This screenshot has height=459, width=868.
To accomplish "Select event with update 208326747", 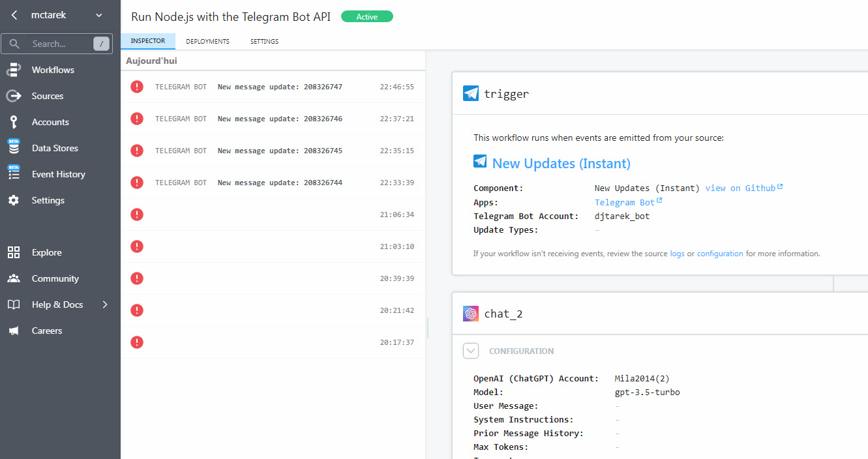I will coord(273,87).
